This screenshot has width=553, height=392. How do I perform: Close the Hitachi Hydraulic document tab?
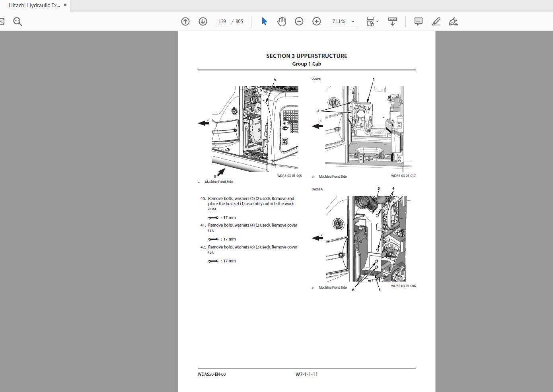tap(65, 6)
